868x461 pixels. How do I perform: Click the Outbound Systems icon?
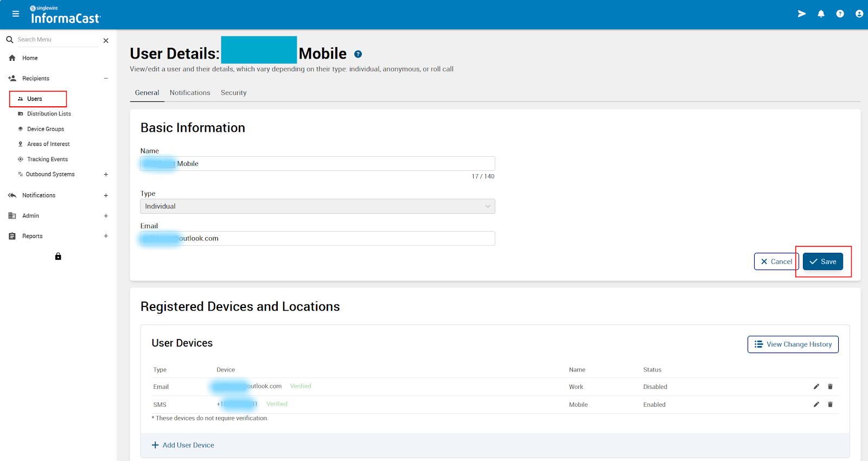tap(21, 175)
